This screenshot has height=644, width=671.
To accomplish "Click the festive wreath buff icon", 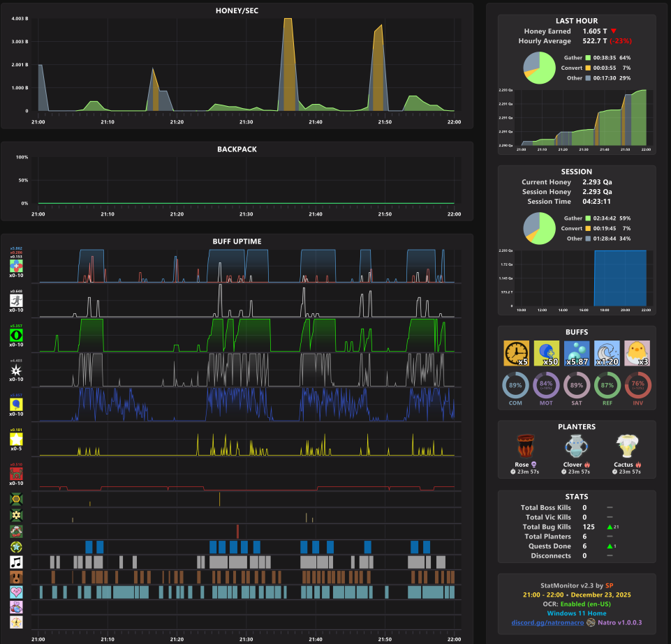I will click(16, 531).
